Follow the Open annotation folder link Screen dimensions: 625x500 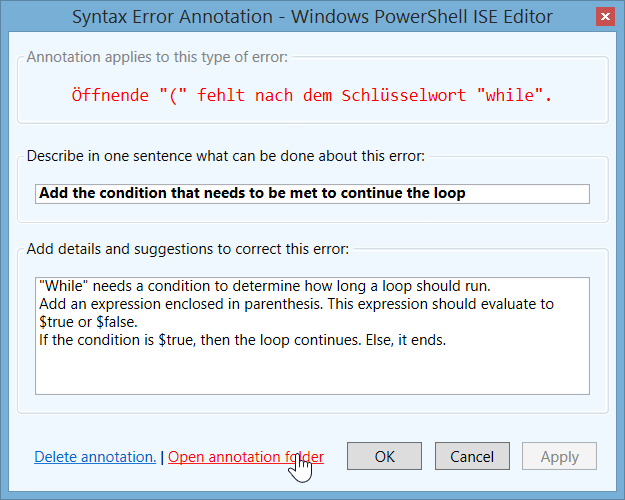pyautogui.click(x=245, y=457)
